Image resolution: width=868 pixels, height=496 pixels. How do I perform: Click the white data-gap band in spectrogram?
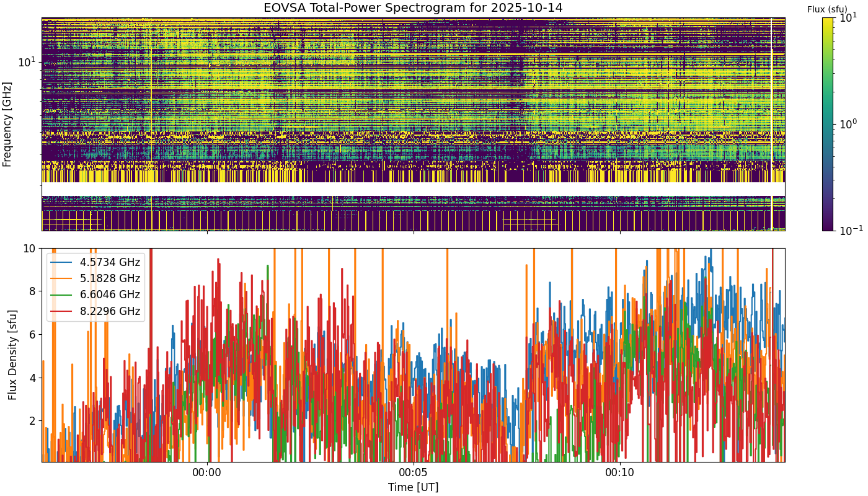(x=413, y=188)
